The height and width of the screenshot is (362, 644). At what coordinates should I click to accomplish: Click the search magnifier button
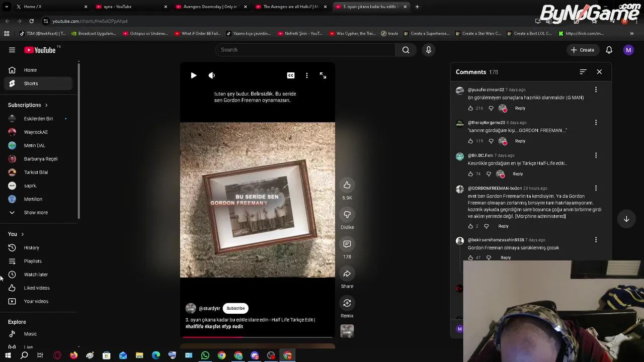click(406, 50)
